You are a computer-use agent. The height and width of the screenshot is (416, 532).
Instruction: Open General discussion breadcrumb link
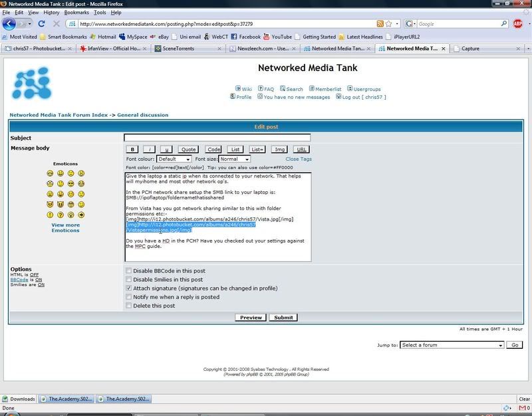[142, 115]
